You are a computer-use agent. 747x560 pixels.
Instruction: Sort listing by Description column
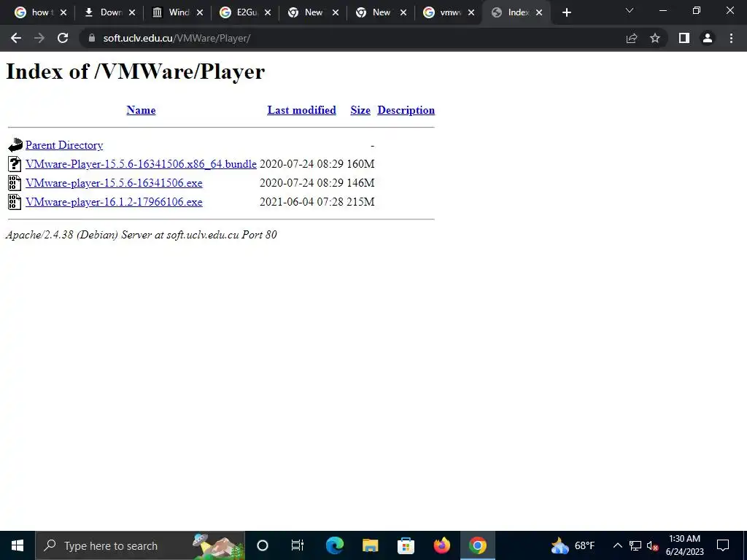click(x=406, y=110)
